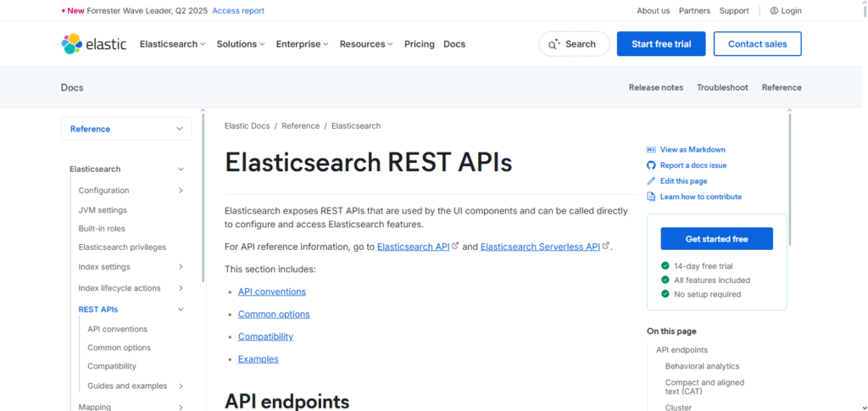This screenshot has height=411, width=868.
Task: Follow the Examples link in the list
Action: pyautogui.click(x=259, y=359)
